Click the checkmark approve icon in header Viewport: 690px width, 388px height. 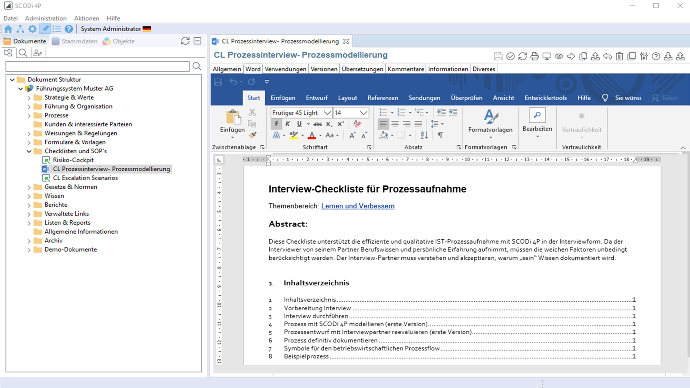(x=510, y=56)
